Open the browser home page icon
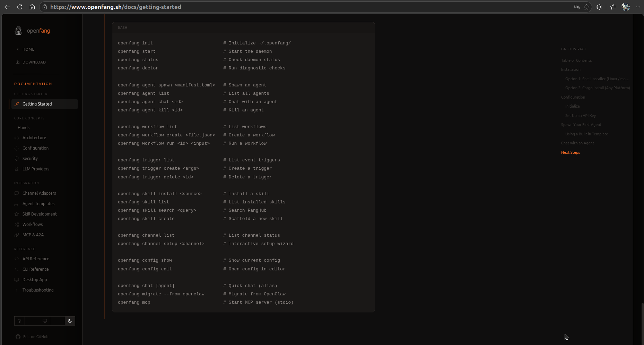Image resolution: width=644 pixels, height=345 pixels. (x=32, y=7)
